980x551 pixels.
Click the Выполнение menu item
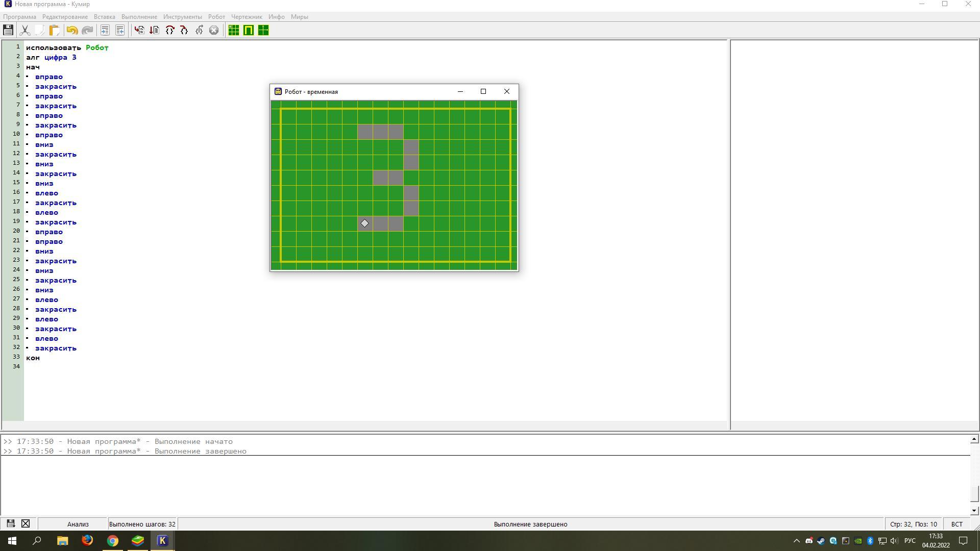pyautogui.click(x=139, y=17)
